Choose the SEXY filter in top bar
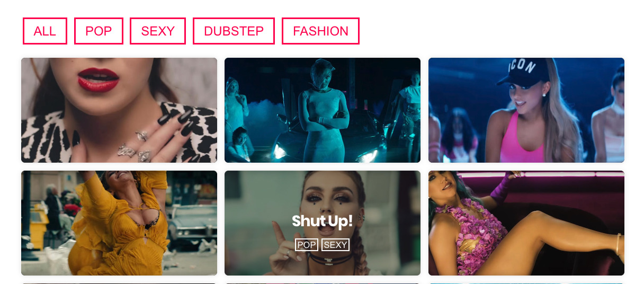The width and height of the screenshot is (644, 284). 158,31
